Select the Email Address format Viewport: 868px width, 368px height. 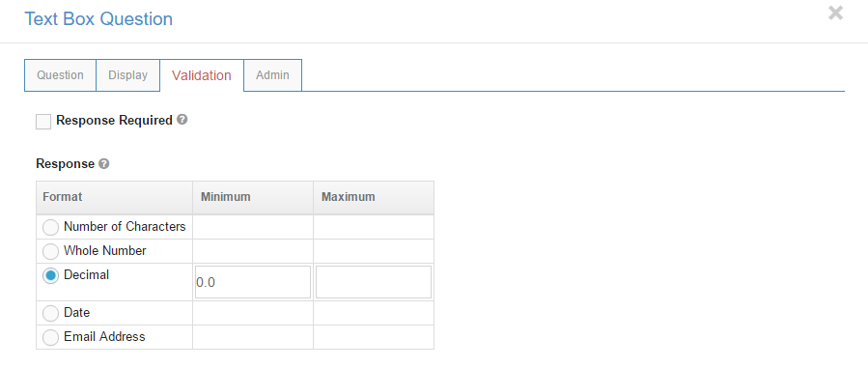(x=50, y=337)
